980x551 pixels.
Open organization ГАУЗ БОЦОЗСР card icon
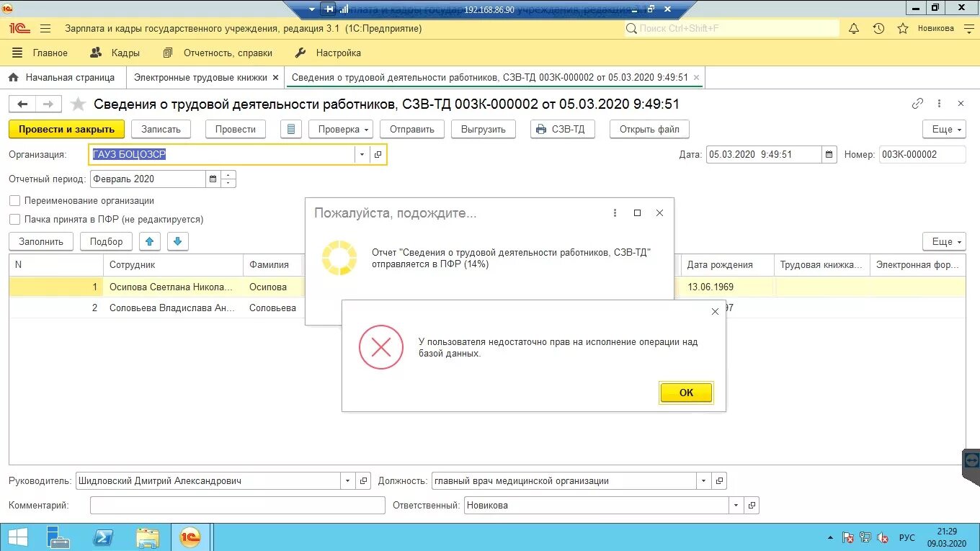pos(378,154)
